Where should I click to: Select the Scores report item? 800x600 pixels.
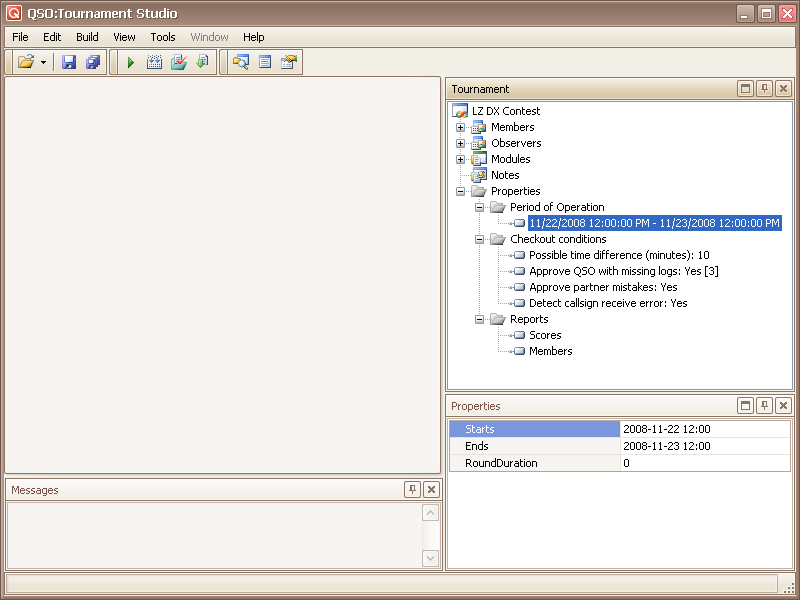click(x=545, y=335)
